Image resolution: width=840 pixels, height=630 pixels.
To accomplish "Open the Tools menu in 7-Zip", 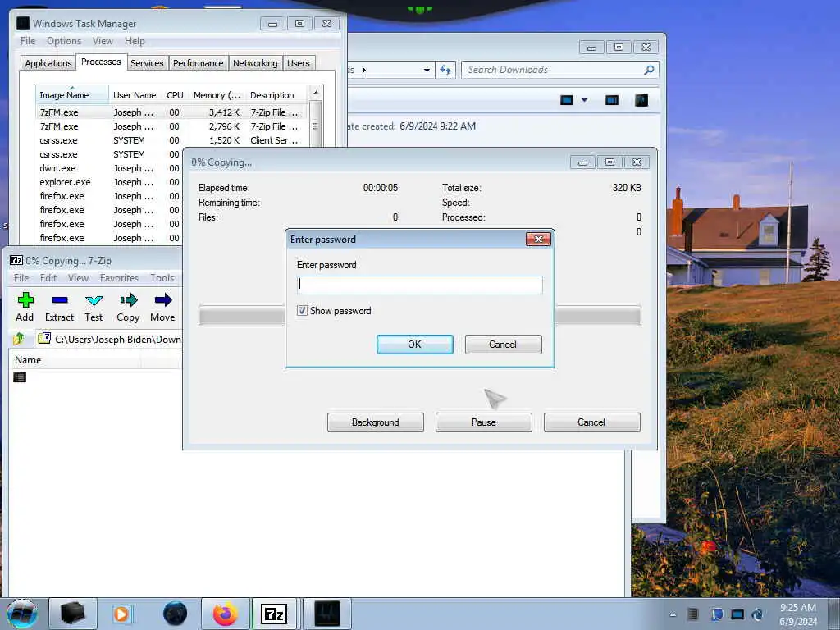I will 162,277.
